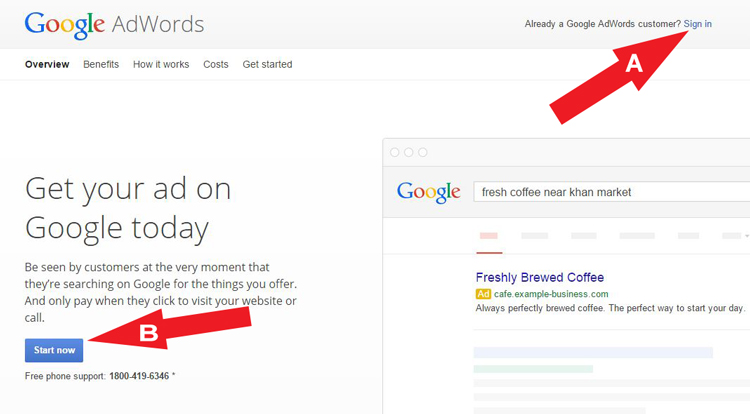Click the yellow Ad badge
The height and width of the screenshot is (414, 750).
coord(483,294)
